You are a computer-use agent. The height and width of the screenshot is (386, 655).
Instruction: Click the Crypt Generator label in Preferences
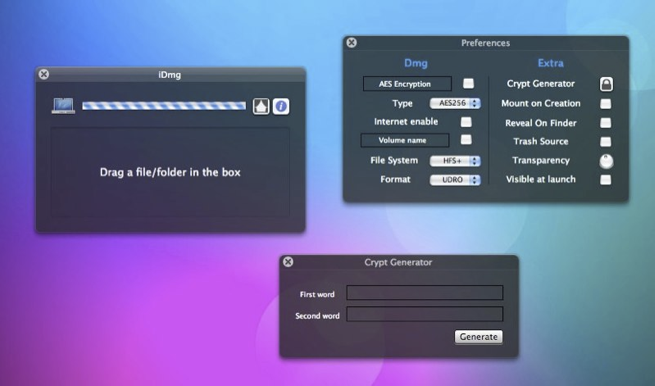pos(541,84)
